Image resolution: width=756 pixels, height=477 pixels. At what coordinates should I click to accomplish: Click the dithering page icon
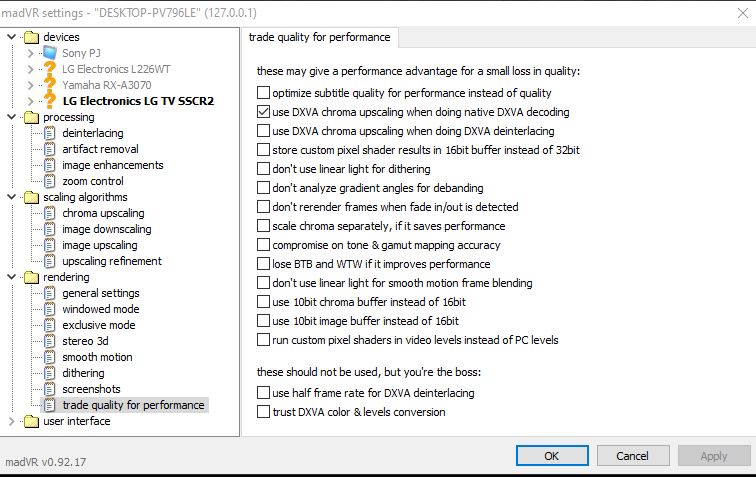click(50, 373)
